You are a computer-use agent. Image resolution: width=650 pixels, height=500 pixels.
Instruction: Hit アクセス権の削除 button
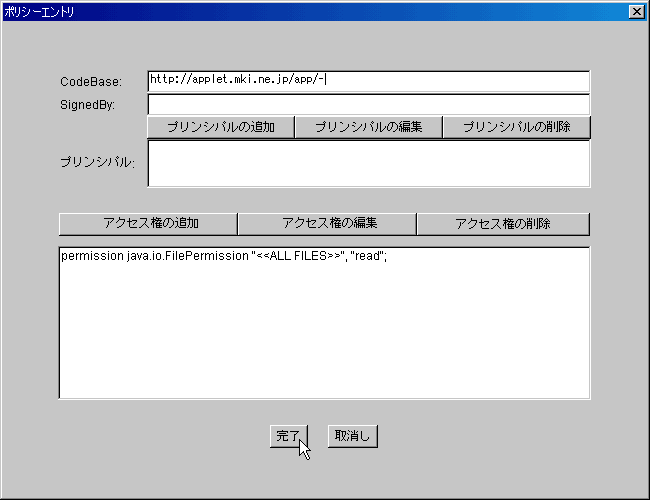(503, 224)
